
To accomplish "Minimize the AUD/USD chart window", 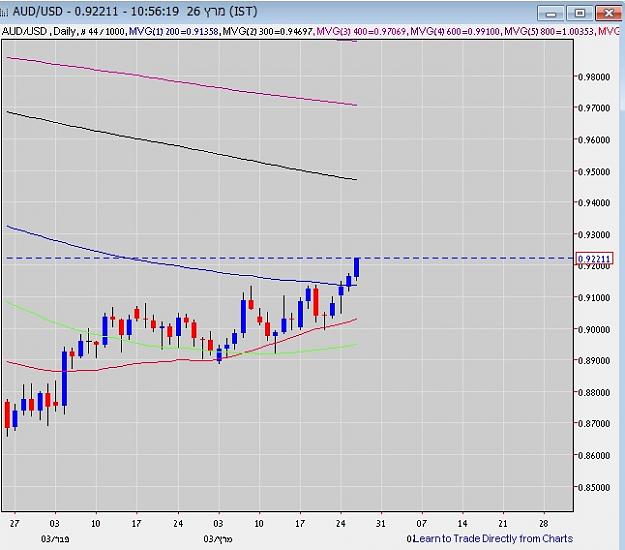I will 550,14.
